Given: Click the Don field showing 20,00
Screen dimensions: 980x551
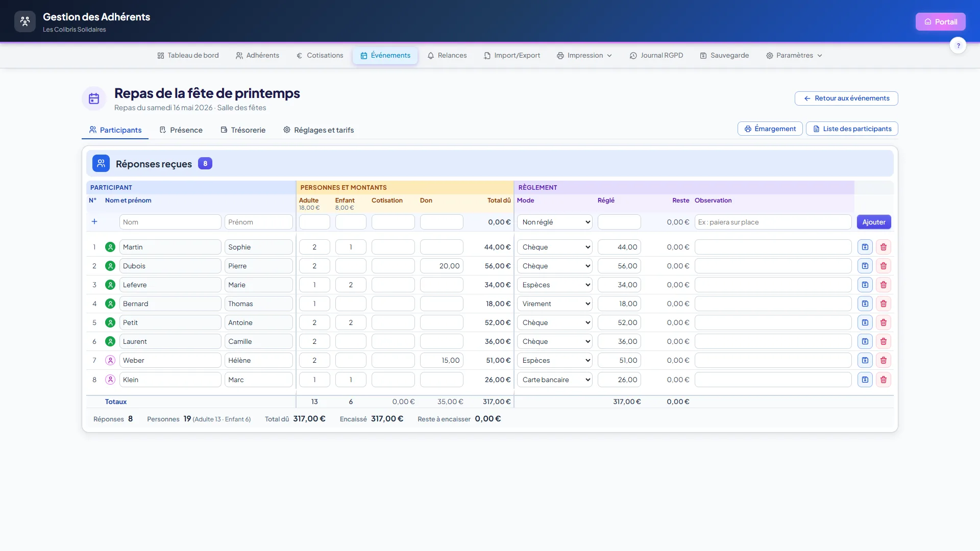Looking at the screenshot, I should click(442, 266).
